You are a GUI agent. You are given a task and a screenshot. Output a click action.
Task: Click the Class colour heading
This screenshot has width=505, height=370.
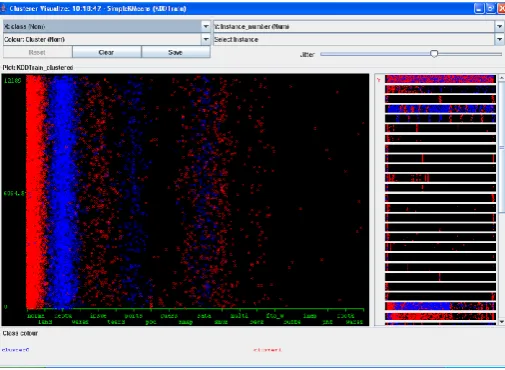(x=20, y=333)
